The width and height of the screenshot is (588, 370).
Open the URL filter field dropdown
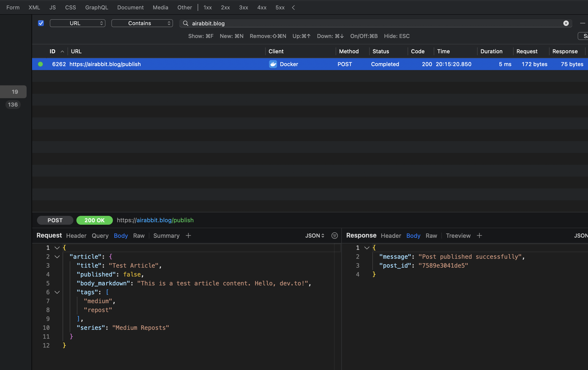coord(78,23)
